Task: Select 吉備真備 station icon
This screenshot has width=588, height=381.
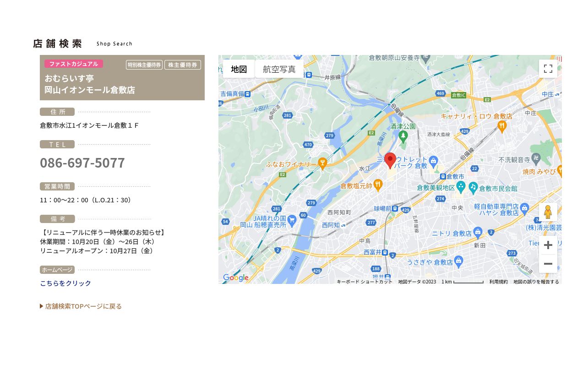Action: (x=248, y=93)
